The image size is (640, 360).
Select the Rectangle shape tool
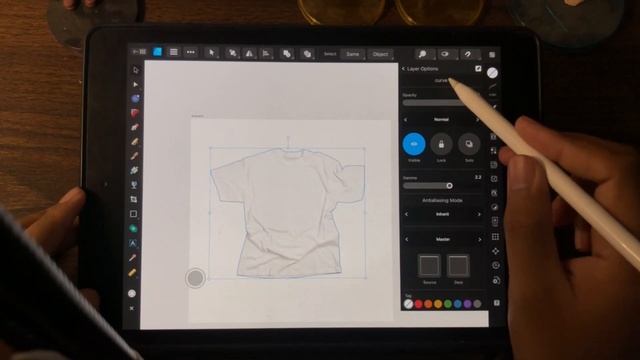(x=133, y=214)
